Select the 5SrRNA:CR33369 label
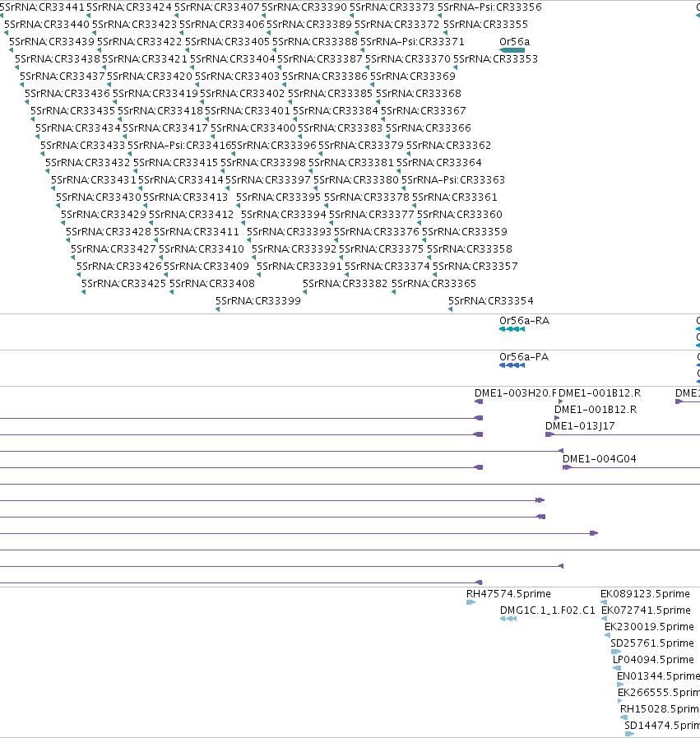 pos(413,77)
